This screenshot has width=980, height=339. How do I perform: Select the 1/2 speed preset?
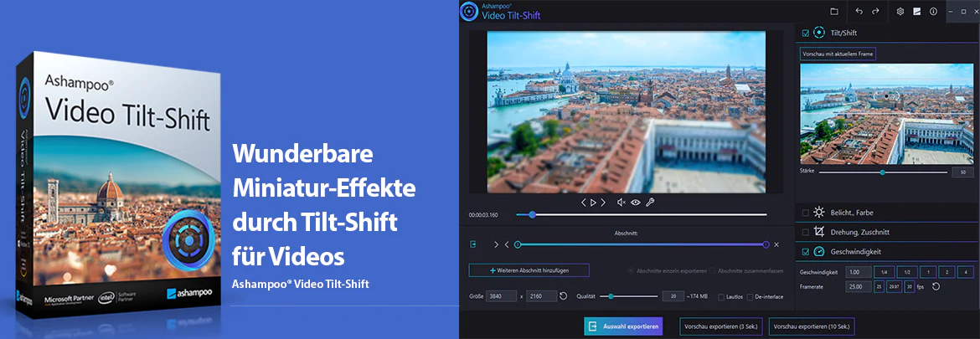pyautogui.click(x=906, y=272)
